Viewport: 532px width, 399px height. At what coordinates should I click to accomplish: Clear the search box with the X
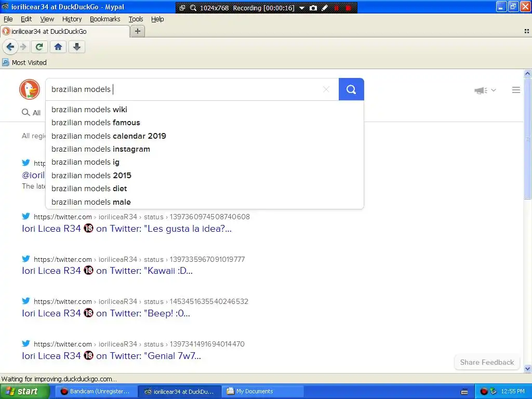[326, 89]
